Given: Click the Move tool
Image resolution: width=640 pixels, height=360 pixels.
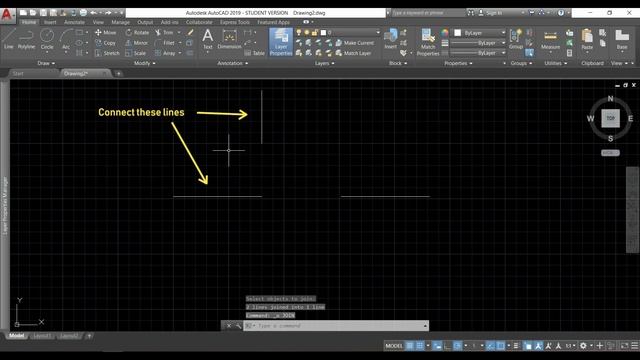Looking at the screenshot, I should 105,32.
